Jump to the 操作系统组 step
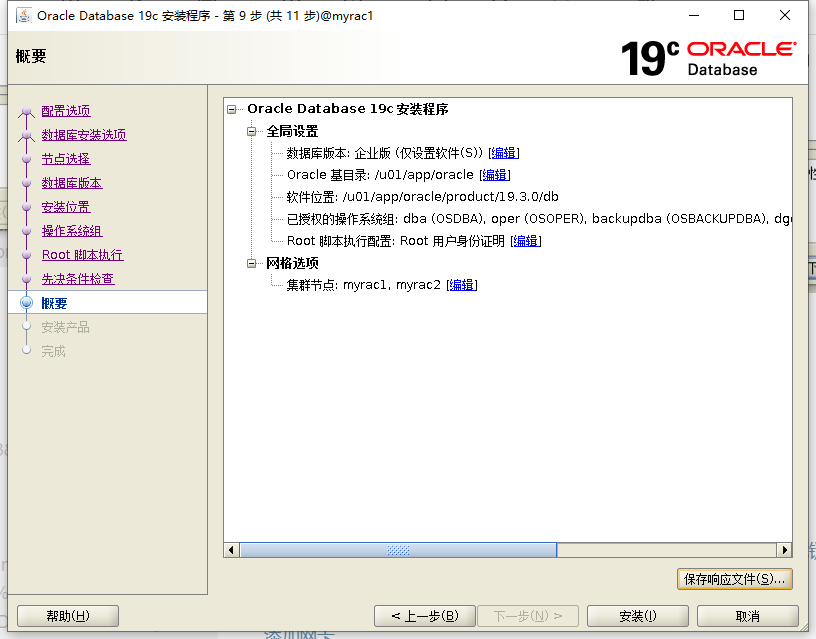816x639 pixels. coord(72,231)
